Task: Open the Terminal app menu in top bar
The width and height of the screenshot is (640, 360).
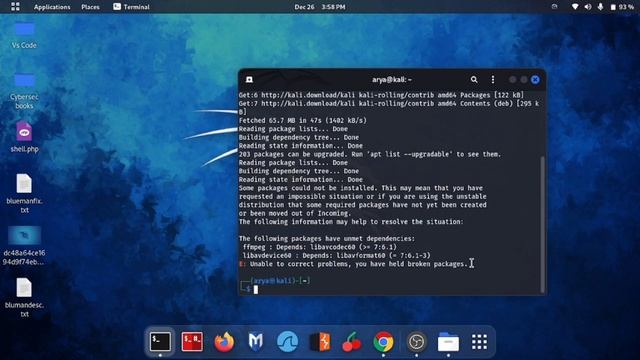Action: pos(131,7)
